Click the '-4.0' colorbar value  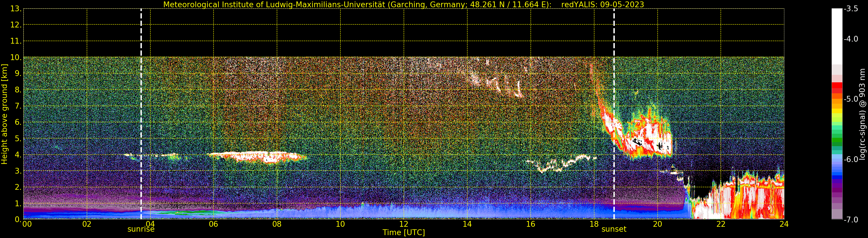click(x=851, y=39)
